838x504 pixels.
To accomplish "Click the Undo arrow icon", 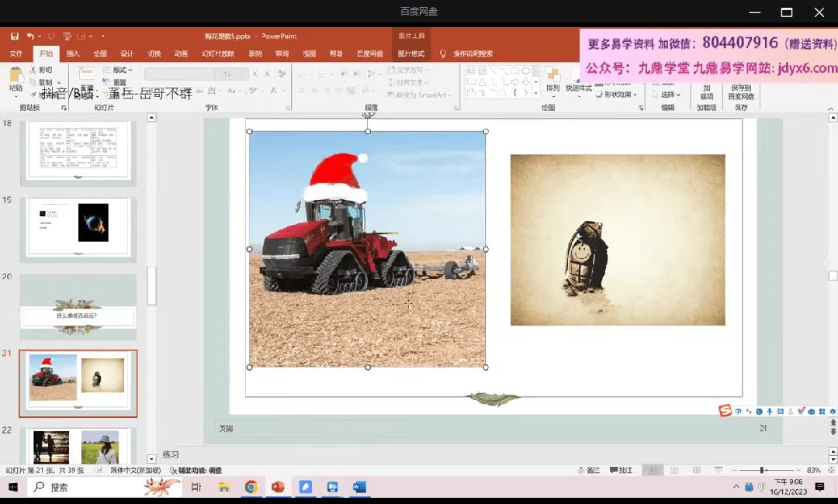I will tap(30, 36).
